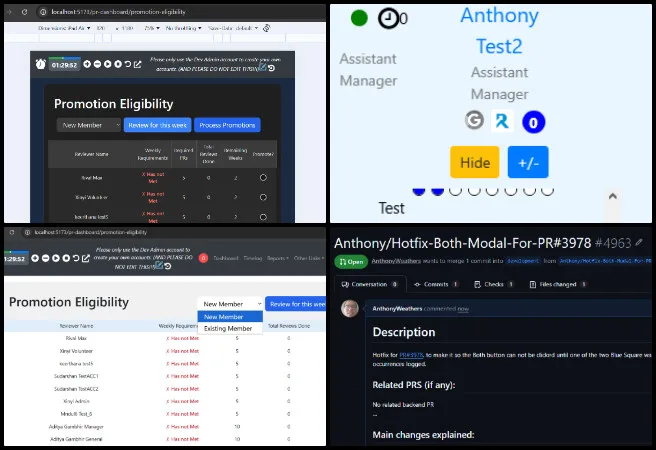Select the Promote radio for Xinyi Volunteer
656x450 pixels.
pyautogui.click(x=263, y=196)
